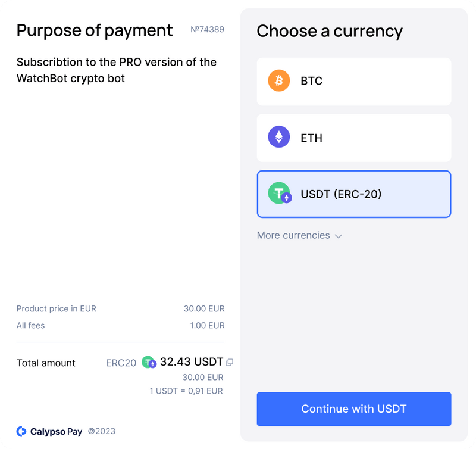Collapse additional currency options

click(299, 235)
